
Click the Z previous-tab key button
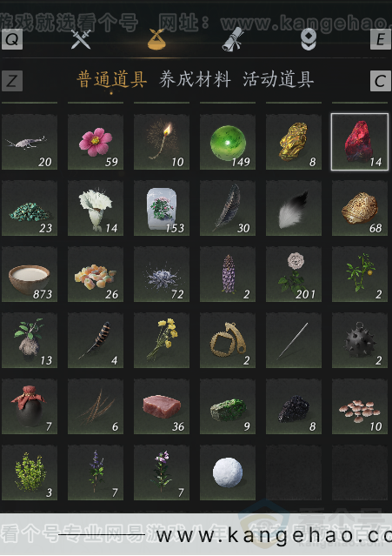12,81
